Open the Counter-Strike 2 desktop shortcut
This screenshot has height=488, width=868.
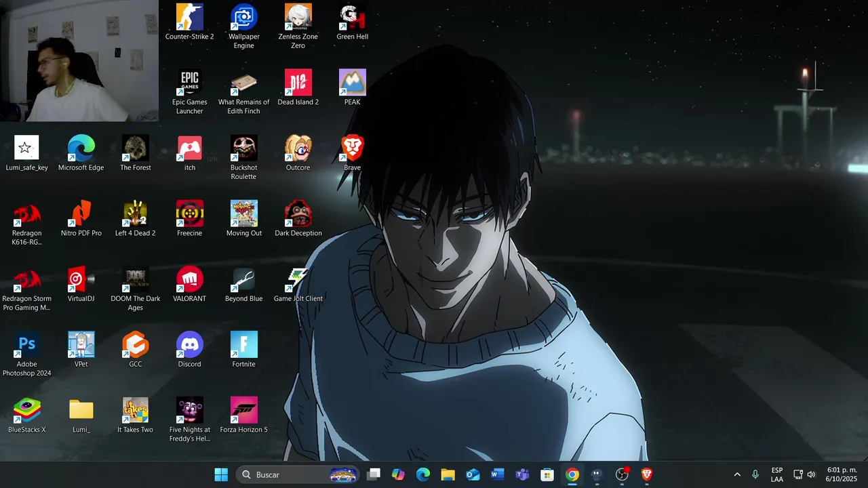click(x=190, y=22)
